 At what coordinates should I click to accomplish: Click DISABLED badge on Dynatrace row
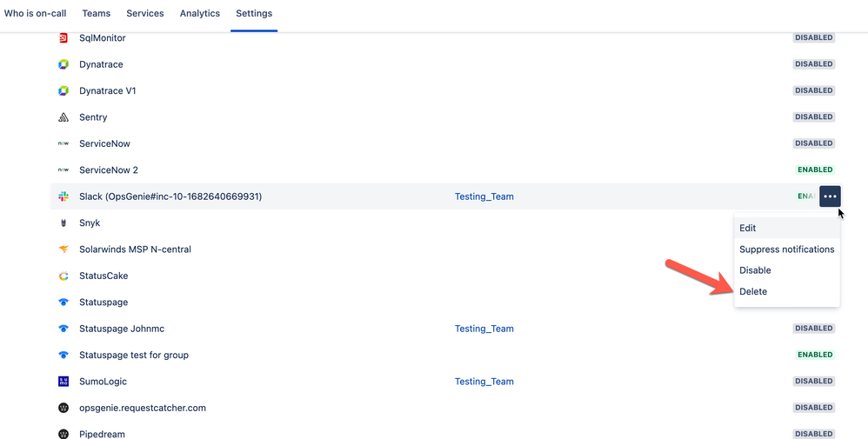814,64
